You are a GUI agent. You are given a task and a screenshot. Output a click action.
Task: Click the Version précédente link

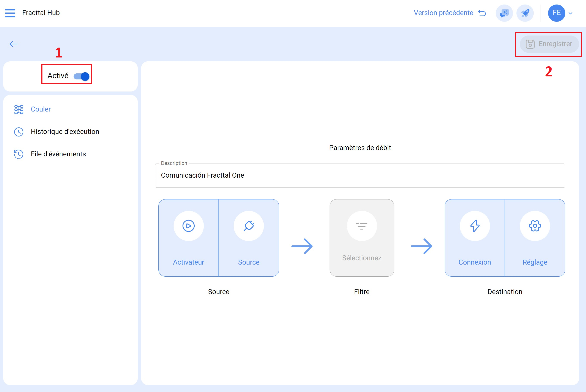click(x=443, y=13)
